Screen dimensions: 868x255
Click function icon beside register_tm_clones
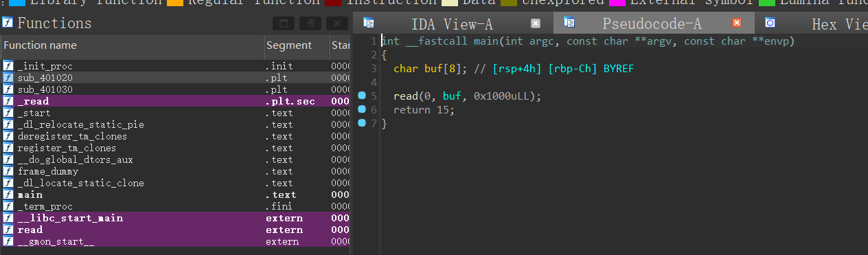(x=8, y=148)
